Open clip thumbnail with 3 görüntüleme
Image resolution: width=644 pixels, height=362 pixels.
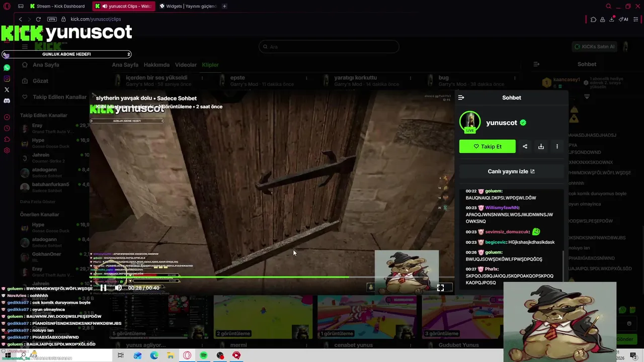pos(462,317)
